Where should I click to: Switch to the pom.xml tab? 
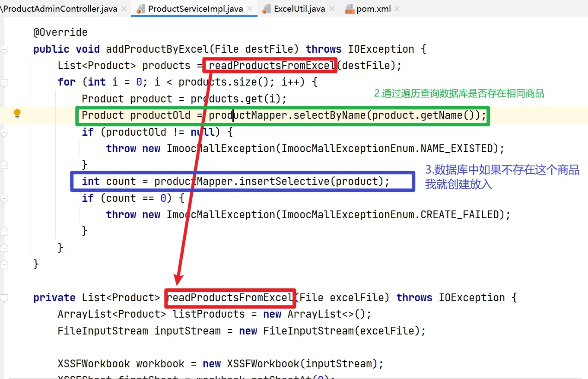373,9
